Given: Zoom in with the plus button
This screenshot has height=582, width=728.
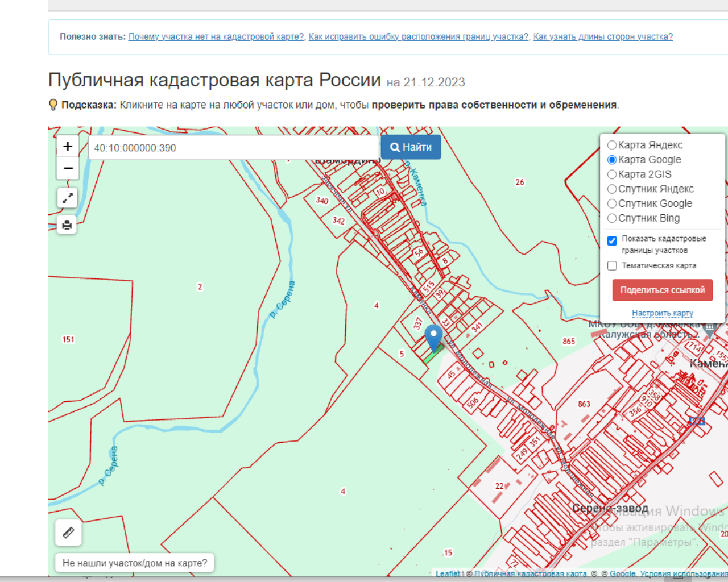Looking at the screenshot, I should 68,147.
